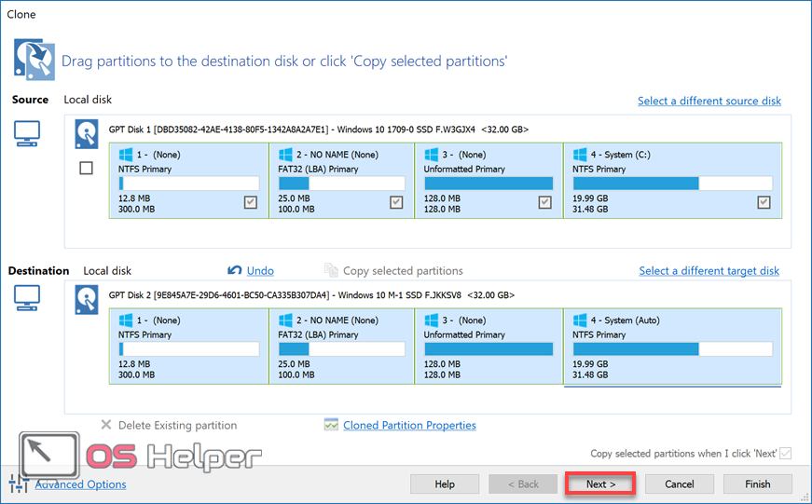Click the Advanced Options sliders icon

[19, 484]
